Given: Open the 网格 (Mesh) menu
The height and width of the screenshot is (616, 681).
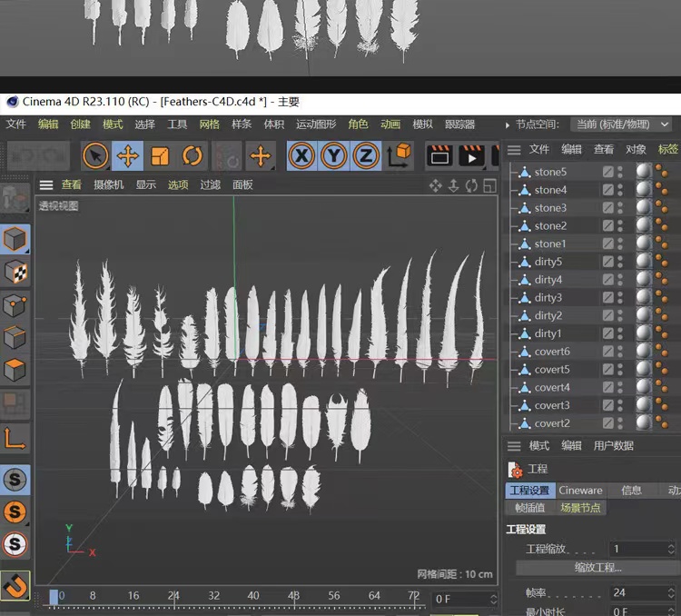Looking at the screenshot, I should click(209, 124).
